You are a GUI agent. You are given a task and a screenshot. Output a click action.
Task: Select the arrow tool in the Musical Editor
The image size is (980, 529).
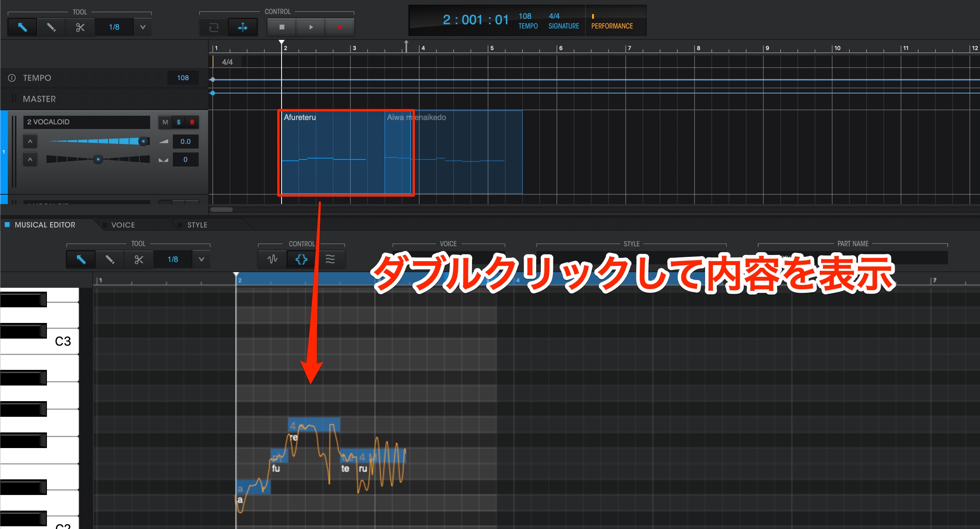81,259
